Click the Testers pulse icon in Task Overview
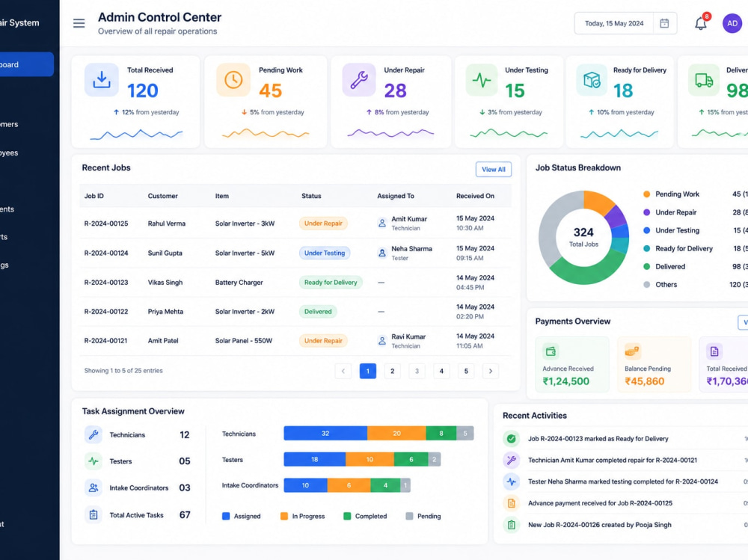 [x=93, y=461]
